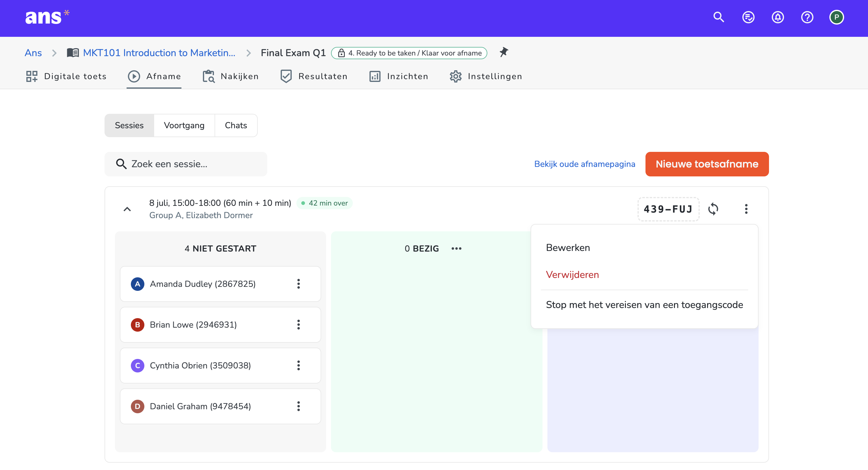Stop requiring access code menu option
868x470 pixels.
pos(644,305)
